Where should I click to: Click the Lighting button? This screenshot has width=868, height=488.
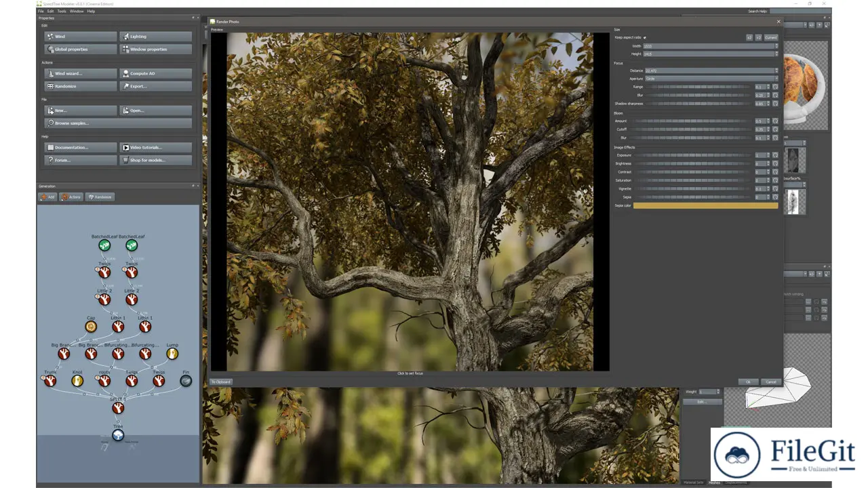156,37
